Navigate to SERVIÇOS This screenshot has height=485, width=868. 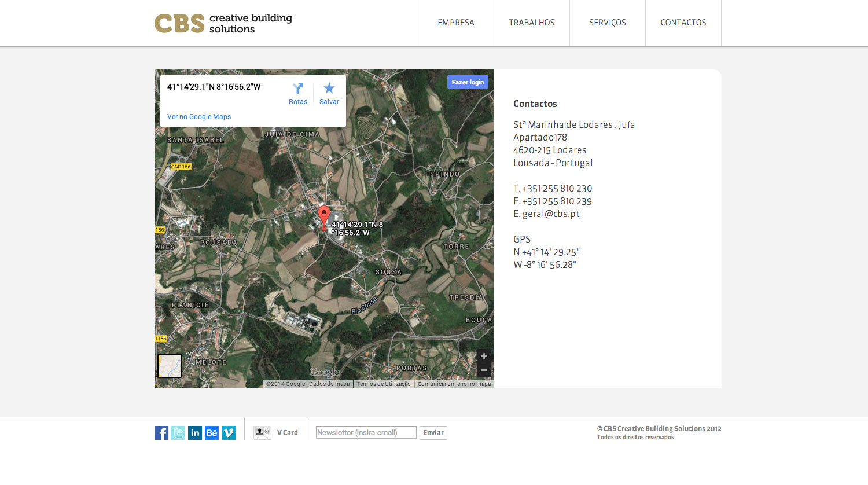coord(607,23)
